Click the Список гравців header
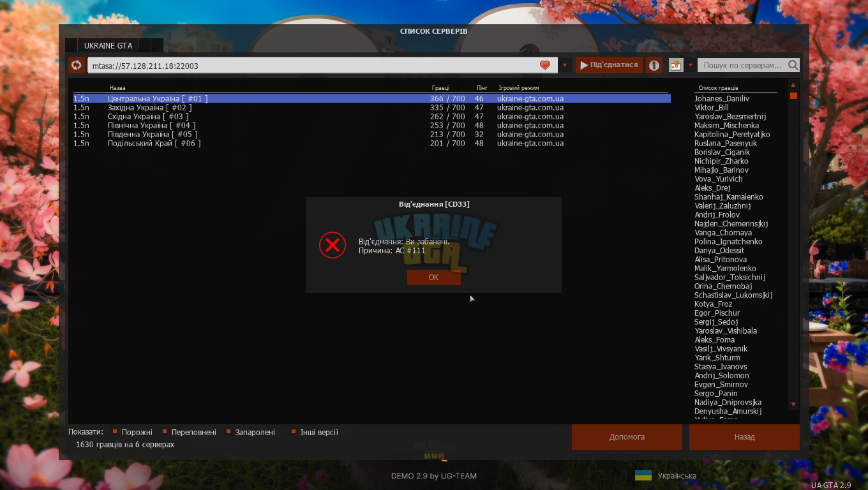 (718, 88)
